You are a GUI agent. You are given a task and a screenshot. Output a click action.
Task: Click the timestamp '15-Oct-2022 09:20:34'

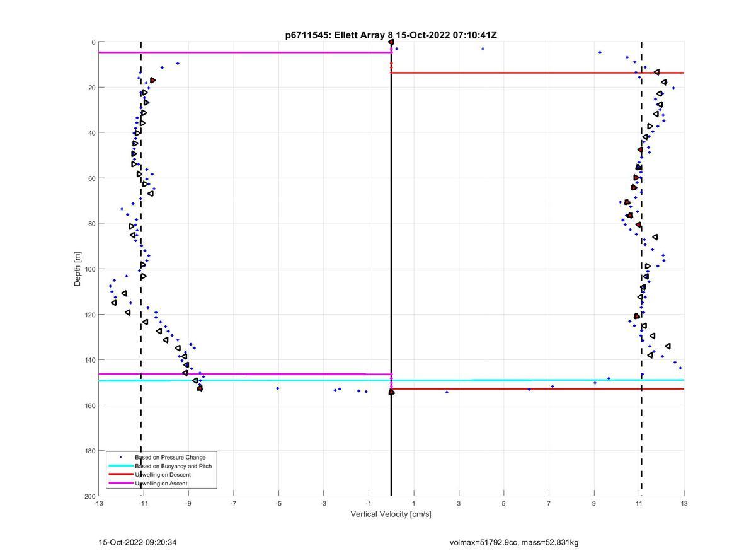[137, 542]
